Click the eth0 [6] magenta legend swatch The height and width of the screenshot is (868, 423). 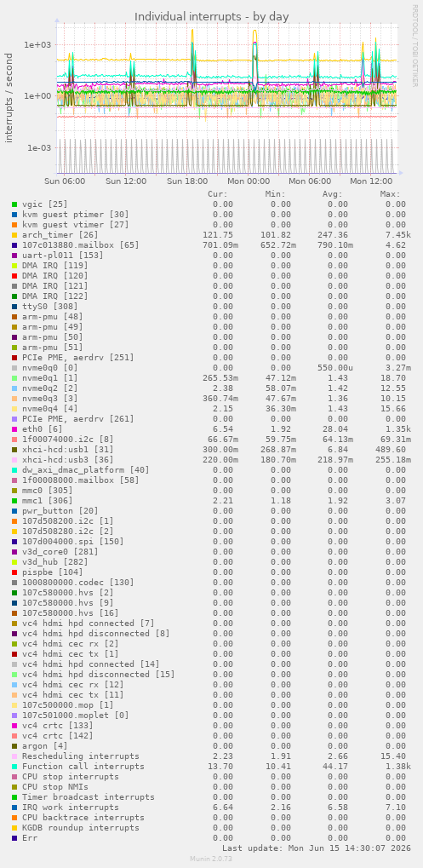click(x=14, y=428)
